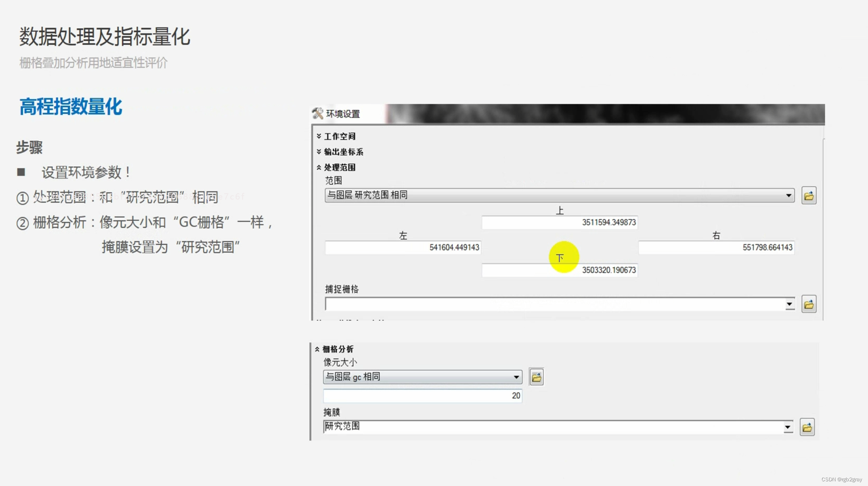Image resolution: width=868 pixels, height=486 pixels.
Task: Open the 范围 extent dropdown list
Action: click(788, 195)
